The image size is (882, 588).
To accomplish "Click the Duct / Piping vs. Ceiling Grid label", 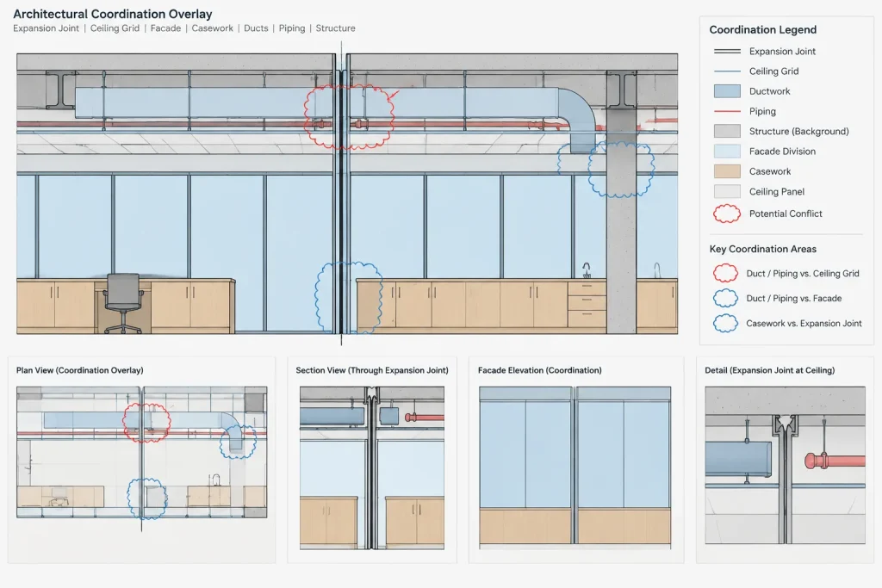I will 803,274.
